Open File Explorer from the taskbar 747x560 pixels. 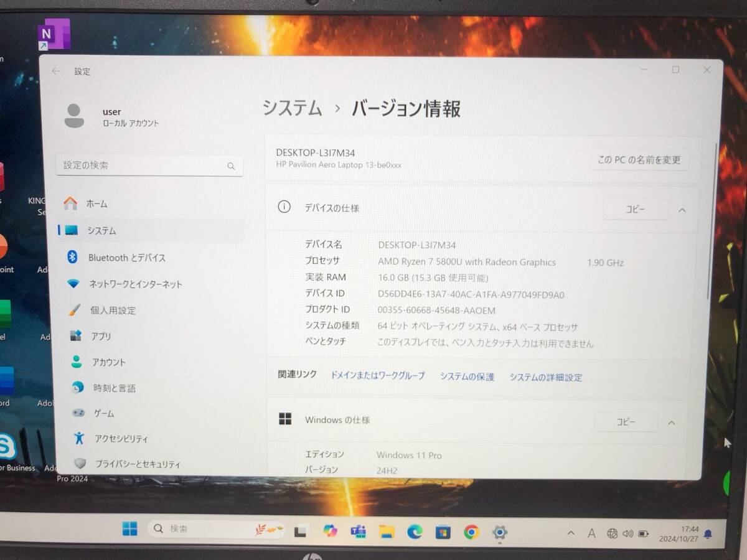(x=387, y=531)
